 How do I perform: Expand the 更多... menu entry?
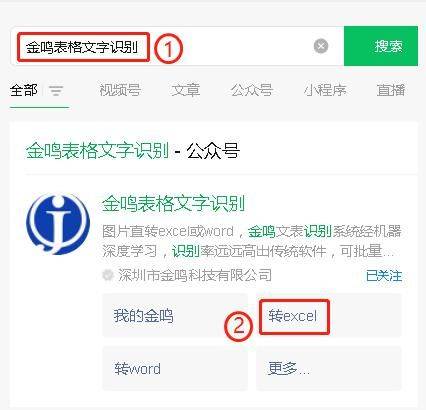329,368
